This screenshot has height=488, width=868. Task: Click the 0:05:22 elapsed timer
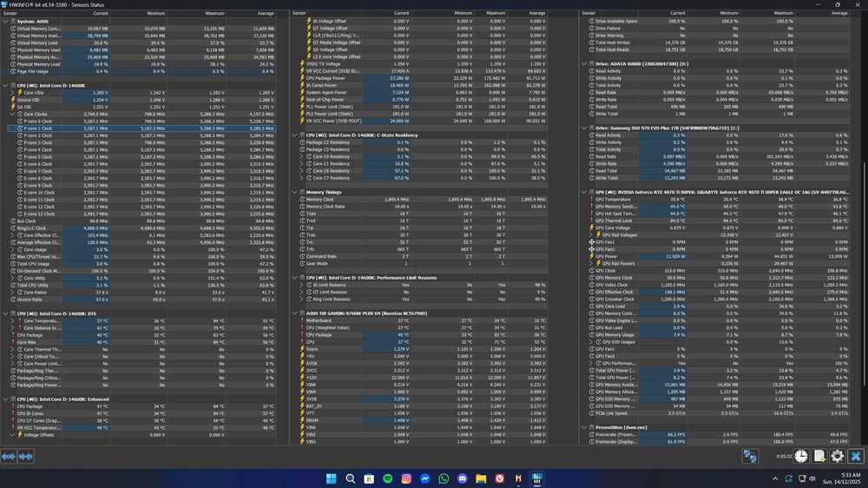tap(784, 457)
